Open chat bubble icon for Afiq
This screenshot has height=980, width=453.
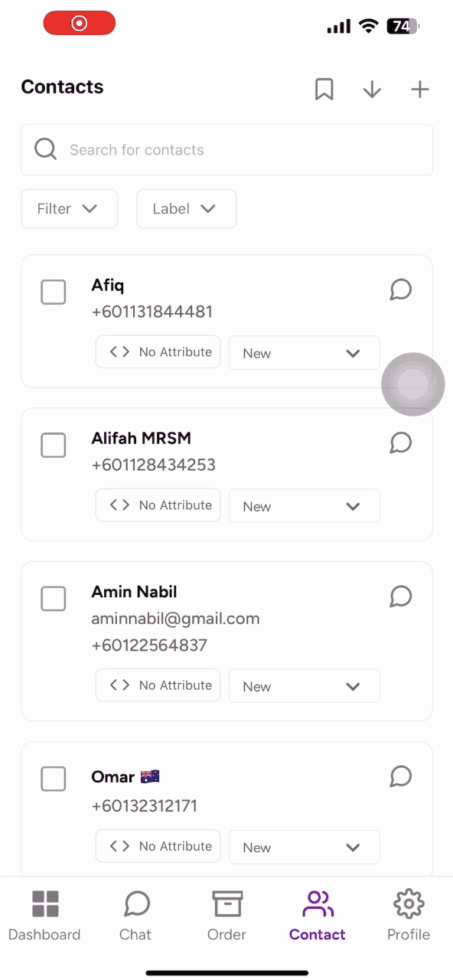pyautogui.click(x=401, y=289)
